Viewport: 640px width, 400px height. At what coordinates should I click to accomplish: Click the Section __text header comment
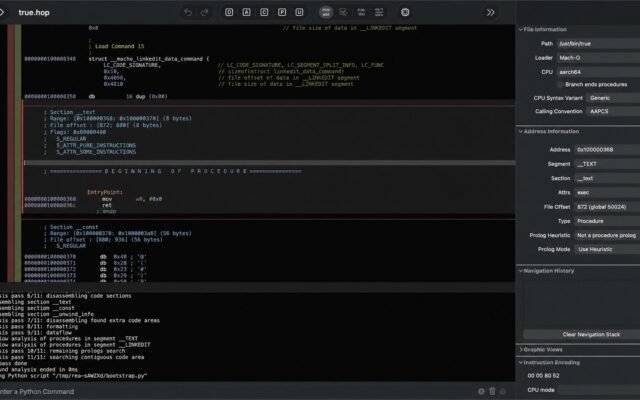click(x=72, y=112)
